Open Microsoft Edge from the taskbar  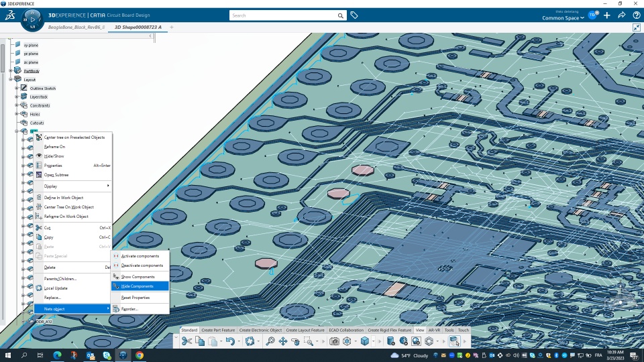[x=57, y=355]
